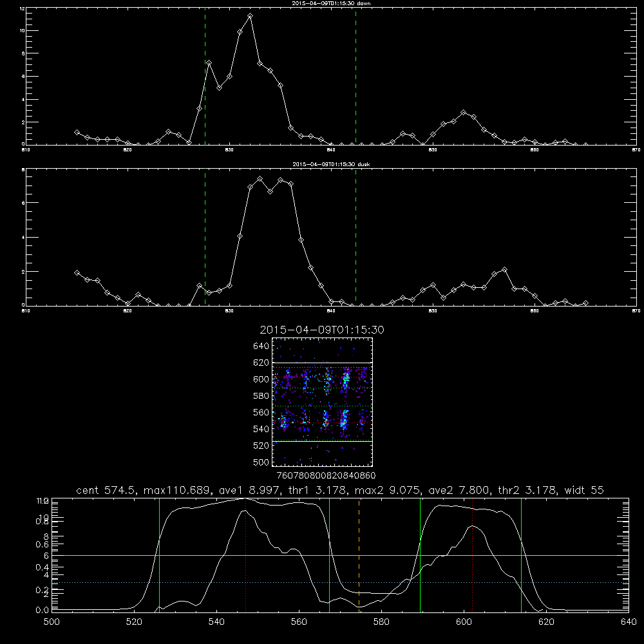Click the upper white horizontal line in the image

click(322, 363)
